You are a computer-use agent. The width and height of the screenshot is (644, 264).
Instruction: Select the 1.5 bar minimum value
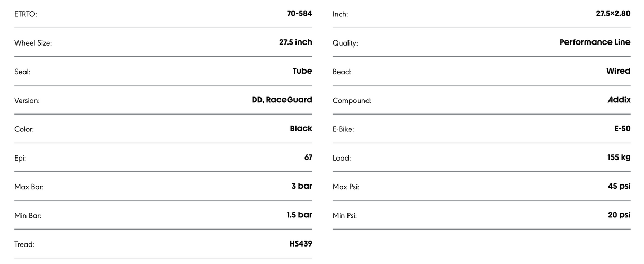pos(299,215)
